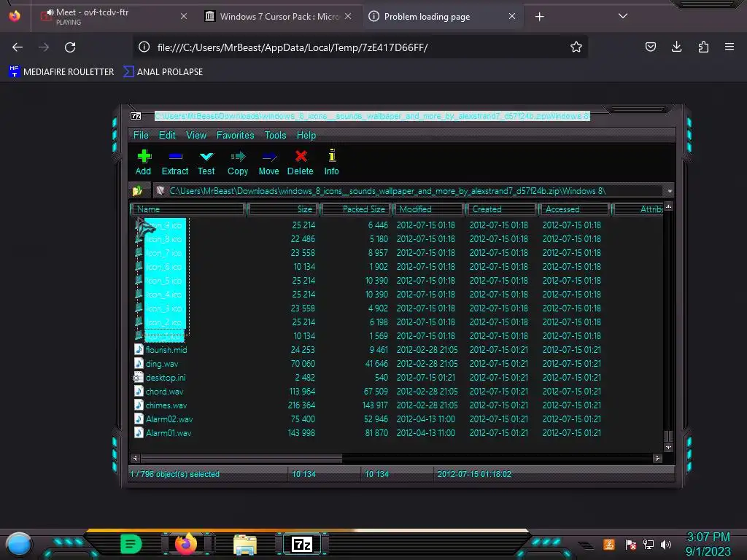Click the volume tray icon
The width and height of the screenshot is (747, 560).
pos(666,544)
